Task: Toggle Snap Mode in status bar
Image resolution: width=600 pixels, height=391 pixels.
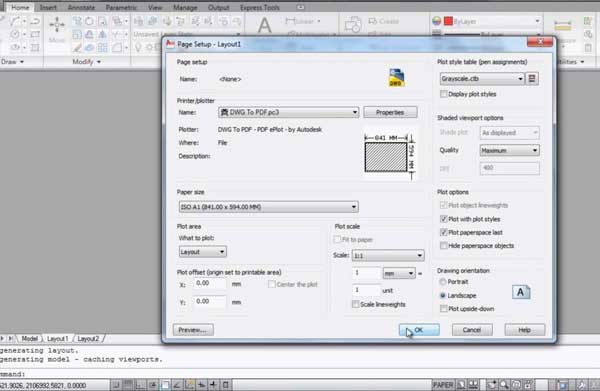Action: click(x=116, y=385)
